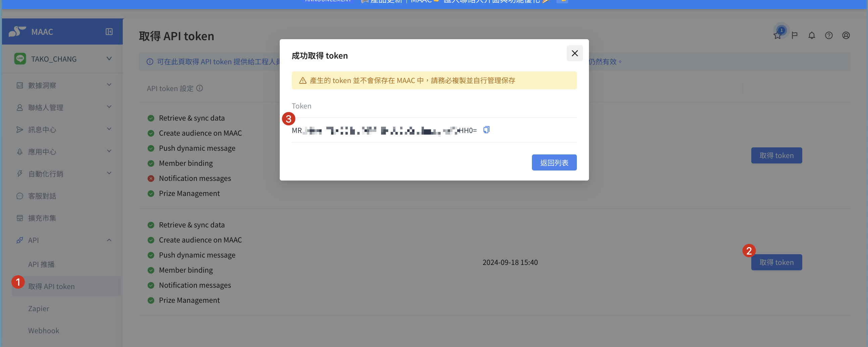Collapse the sidebar with the MAAC panel icon
Image resolution: width=868 pixels, height=347 pixels.
pos(109,31)
